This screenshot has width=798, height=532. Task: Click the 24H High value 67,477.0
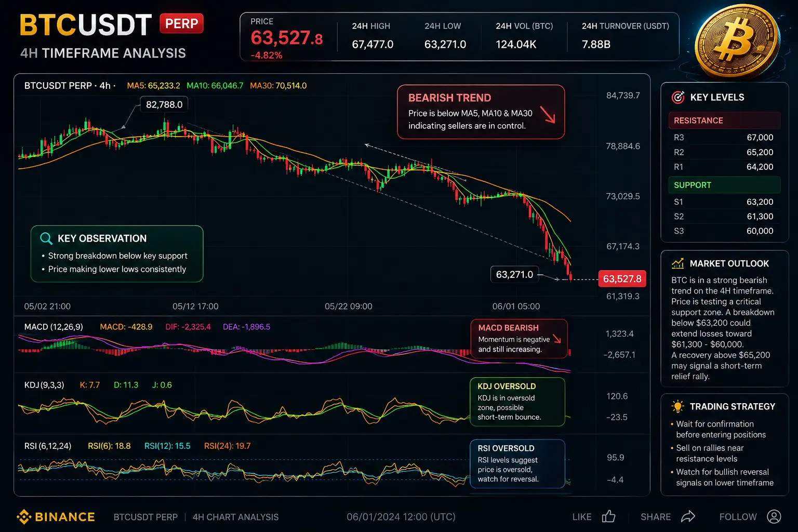coord(373,45)
